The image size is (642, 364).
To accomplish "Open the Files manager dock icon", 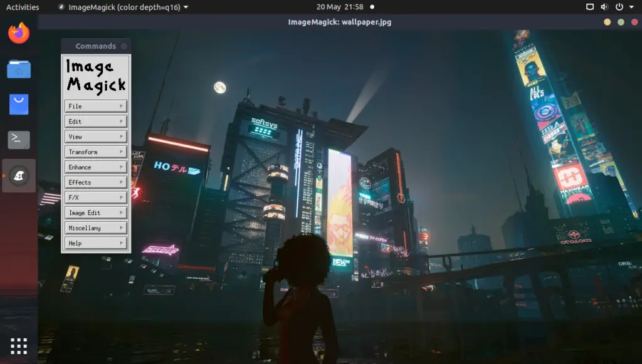I will click(19, 69).
